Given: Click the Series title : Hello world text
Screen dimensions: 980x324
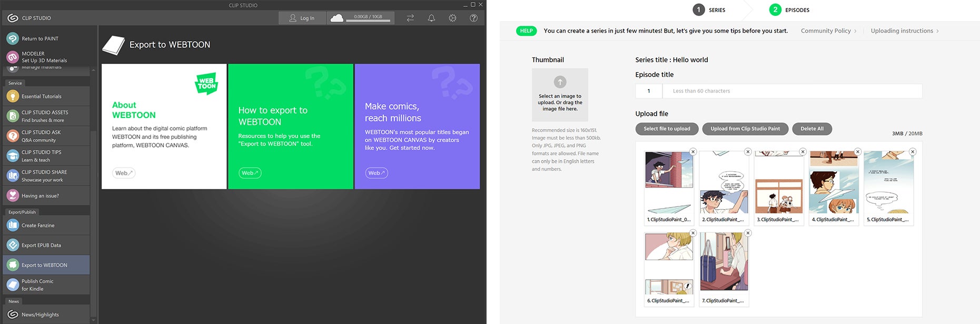Looking at the screenshot, I should coord(671,60).
